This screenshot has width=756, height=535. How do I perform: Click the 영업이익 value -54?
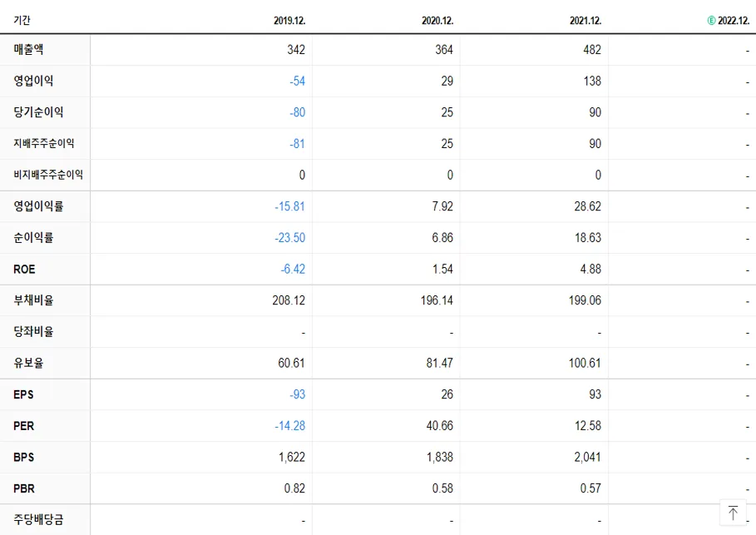[x=298, y=81]
